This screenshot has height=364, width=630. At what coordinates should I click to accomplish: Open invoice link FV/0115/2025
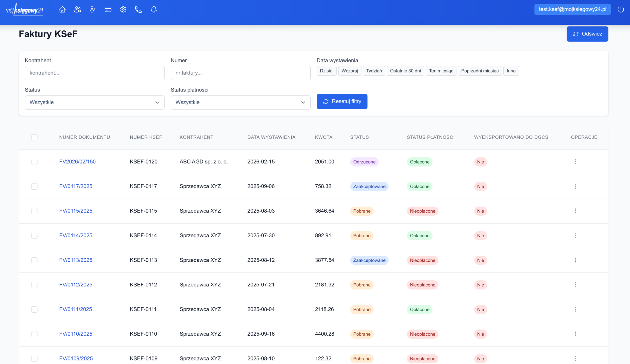click(76, 211)
